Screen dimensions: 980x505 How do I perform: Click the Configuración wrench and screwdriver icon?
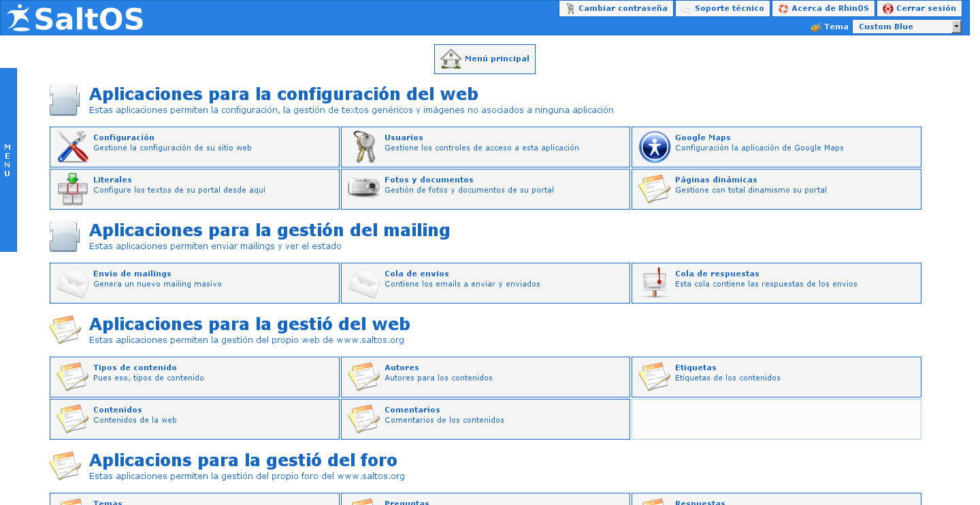pos(72,147)
